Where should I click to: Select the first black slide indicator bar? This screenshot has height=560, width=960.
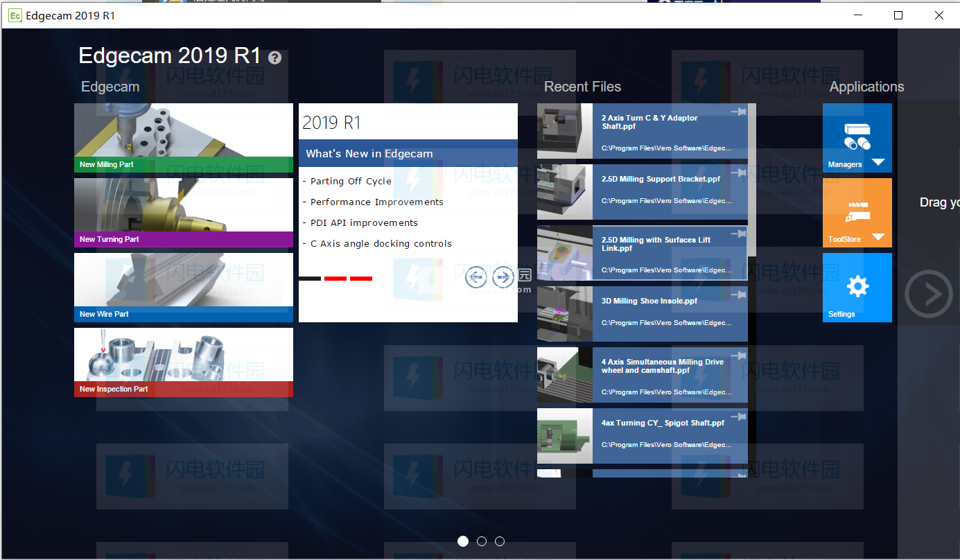[310, 279]
